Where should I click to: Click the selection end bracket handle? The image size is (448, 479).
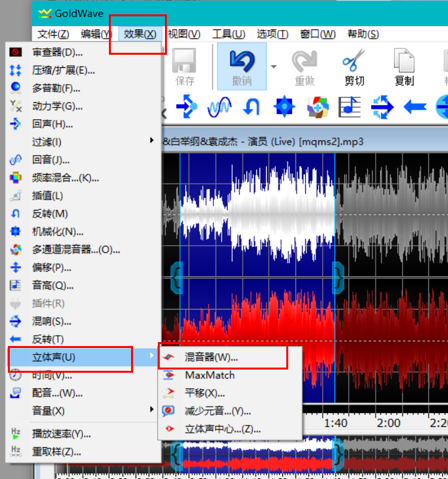[x=338, y=278]
